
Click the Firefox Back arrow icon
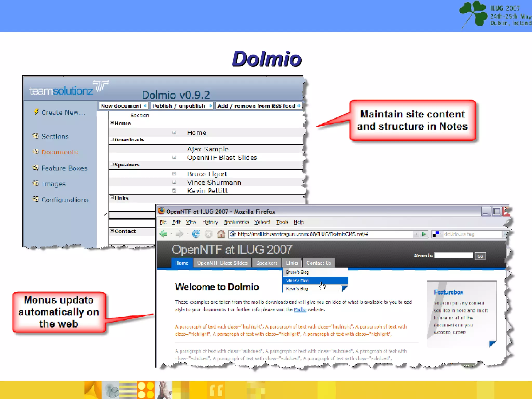tap(163, 234)
